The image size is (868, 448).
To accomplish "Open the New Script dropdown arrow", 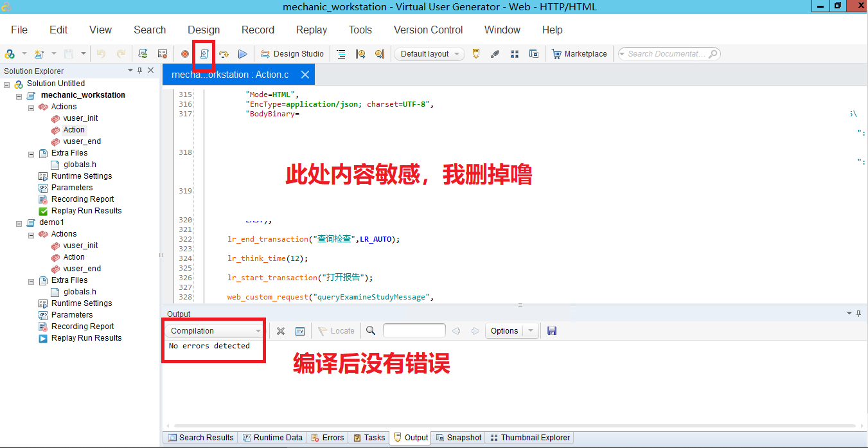I will pos(54,54).
